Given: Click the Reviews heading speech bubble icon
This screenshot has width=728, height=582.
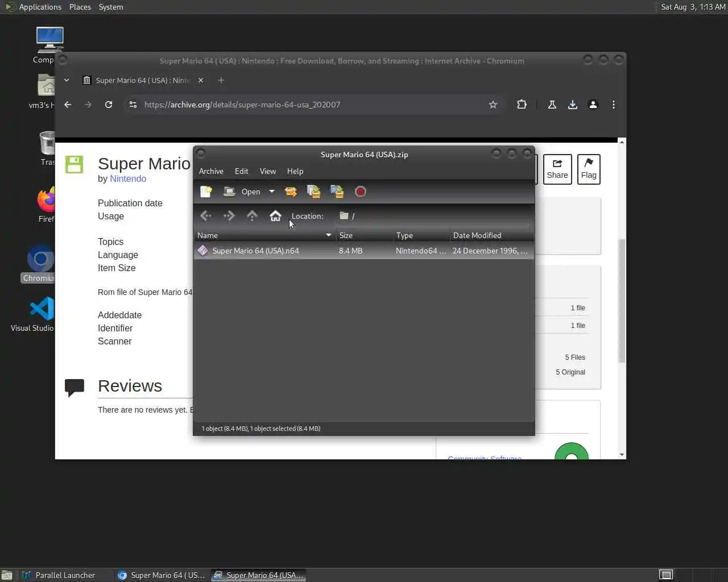Looking at the screenshot, I should tap(75, 388).
